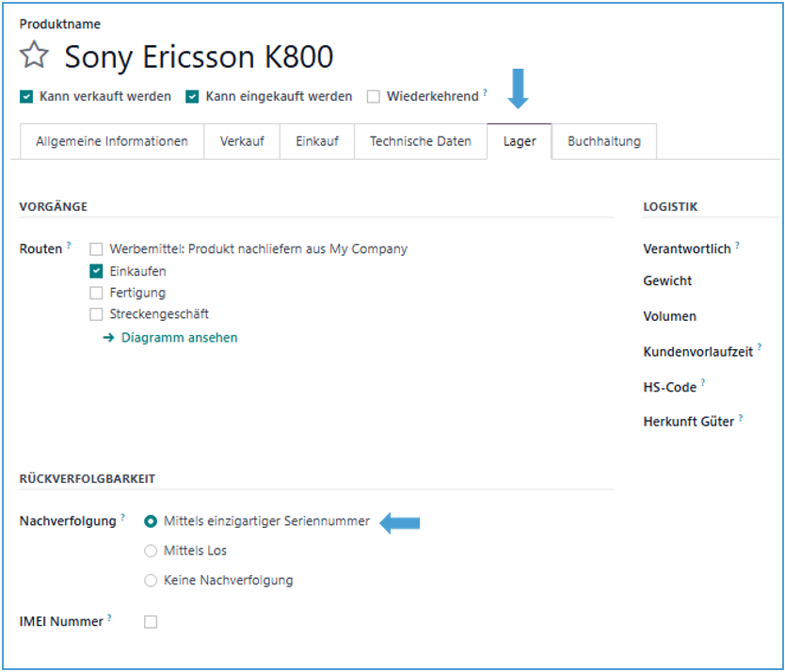Enable the Wiederkehrend checkbox
The width and height of the screenshot is (785, 672).
[x=374, y=96]
